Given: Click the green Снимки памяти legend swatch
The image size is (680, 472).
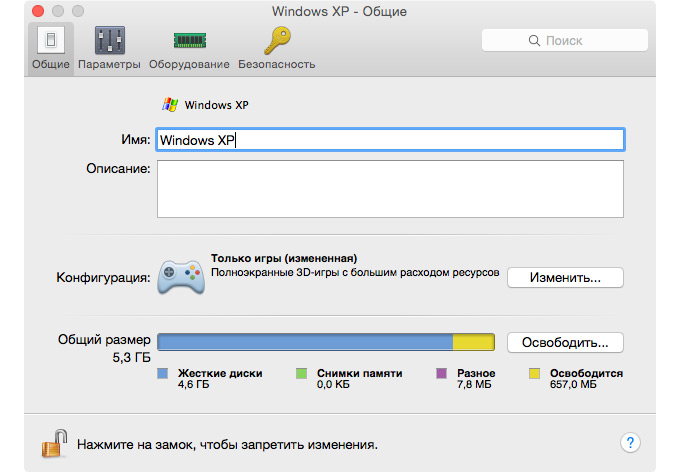Looking at the screenshot, I should [301, 374].
